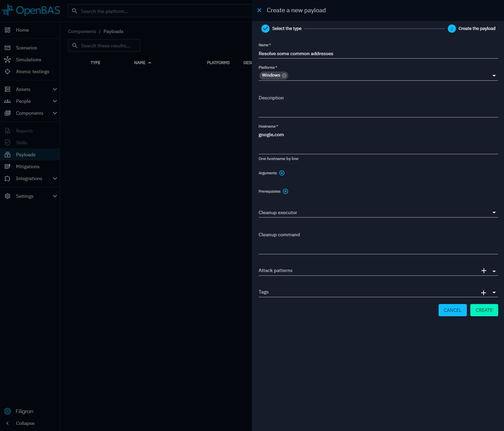This screenshot has width=504, height=431.
Task: Open the Simulations menu item
Action: click(x=28, y=60)
